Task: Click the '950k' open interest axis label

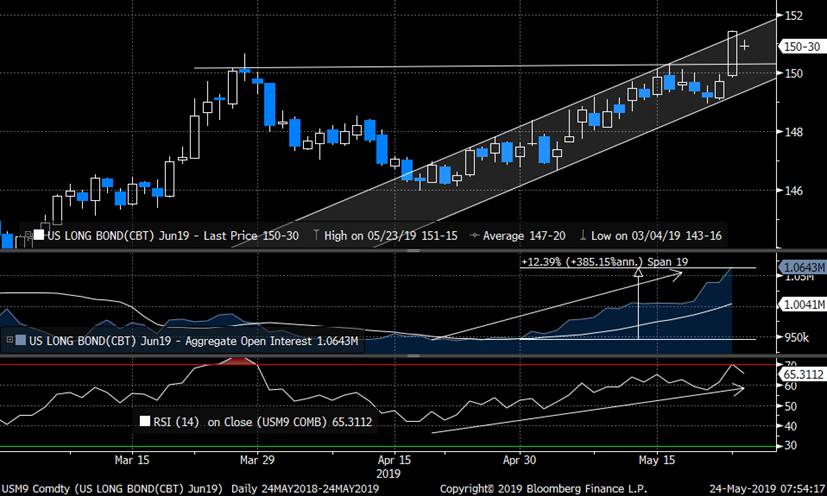Action: (796, 337)
